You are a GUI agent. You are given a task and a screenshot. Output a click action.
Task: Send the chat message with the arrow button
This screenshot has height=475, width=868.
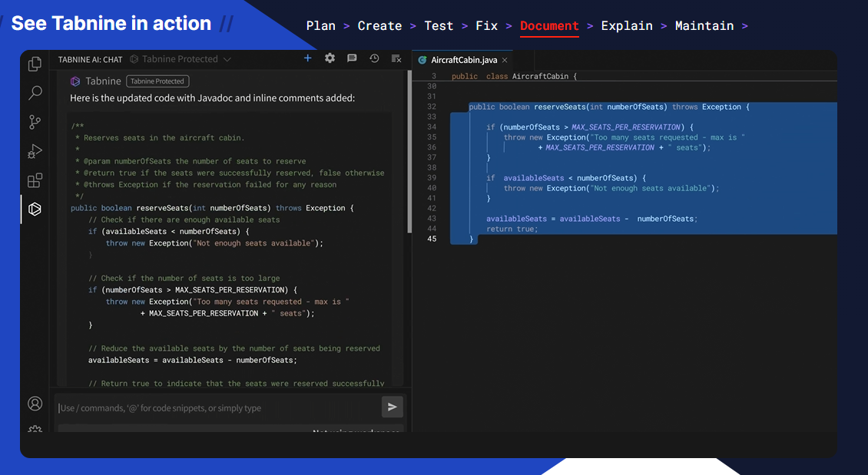(393, 407)
